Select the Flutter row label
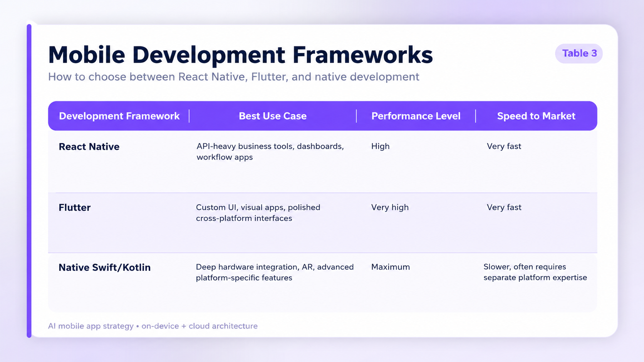This screenshot has height=362, width=644. 74,208
